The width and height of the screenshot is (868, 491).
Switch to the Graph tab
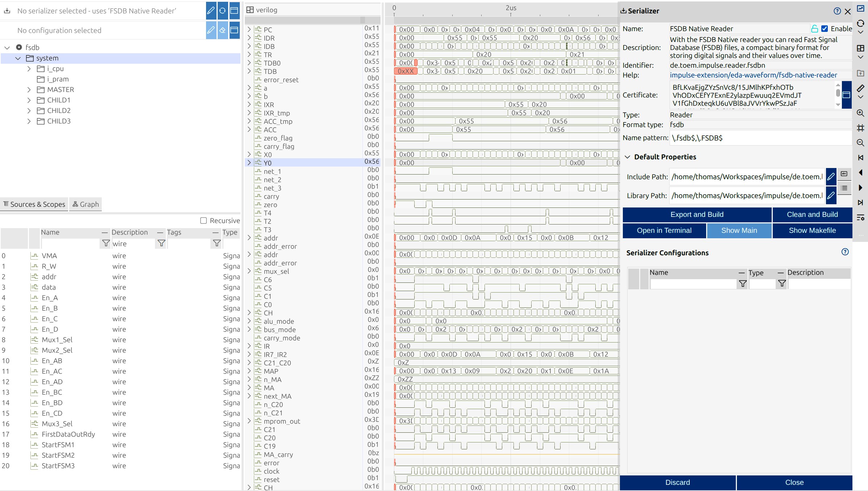[85, 204]
